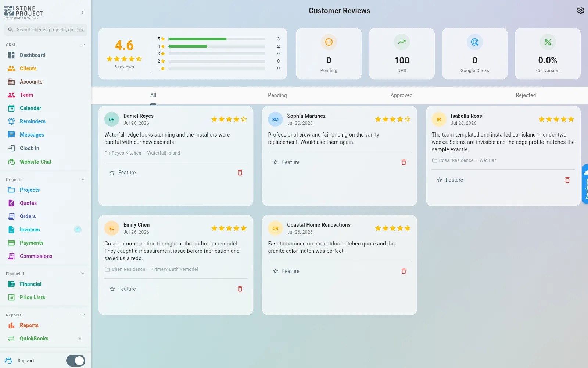The width and height of the screenshot is (588, 368).
Task: Click the Clock In arrow icon
Action: tap(11, 148)
